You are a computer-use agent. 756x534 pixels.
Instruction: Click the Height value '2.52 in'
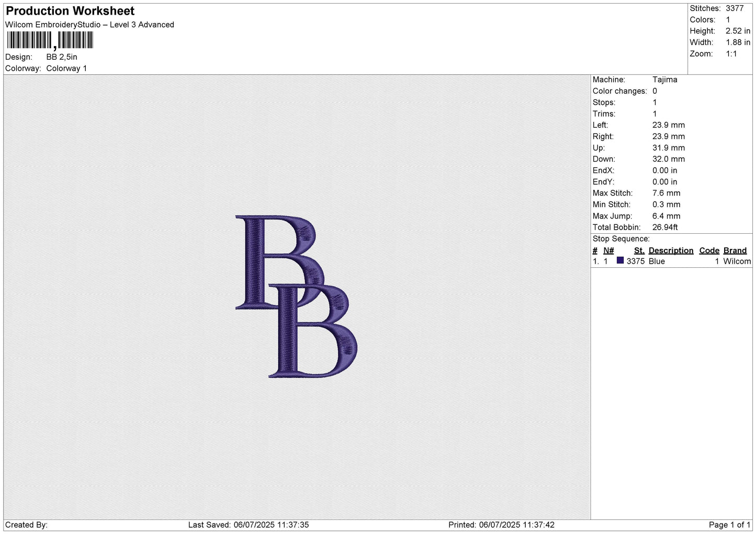coord(738,31)
